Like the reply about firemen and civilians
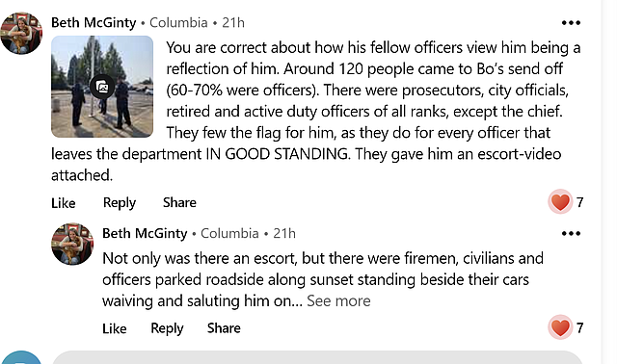Screen dimensions: 617x364 (115, 328)
